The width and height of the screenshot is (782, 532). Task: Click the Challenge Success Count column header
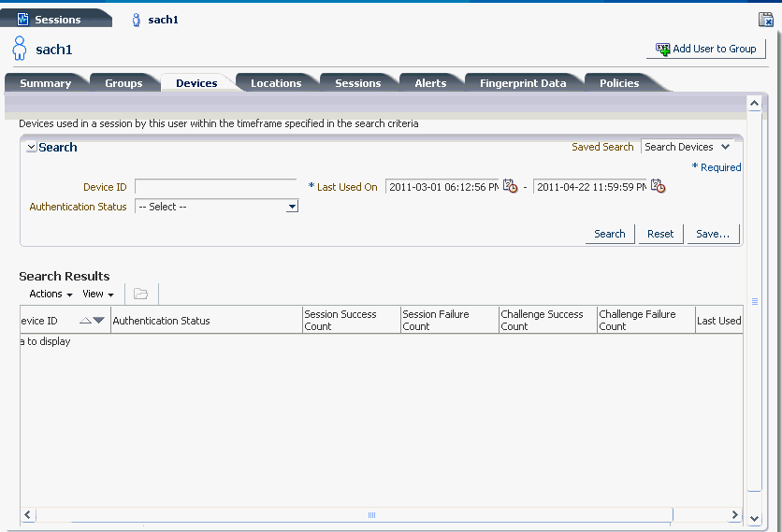click(x=548, y=320)
